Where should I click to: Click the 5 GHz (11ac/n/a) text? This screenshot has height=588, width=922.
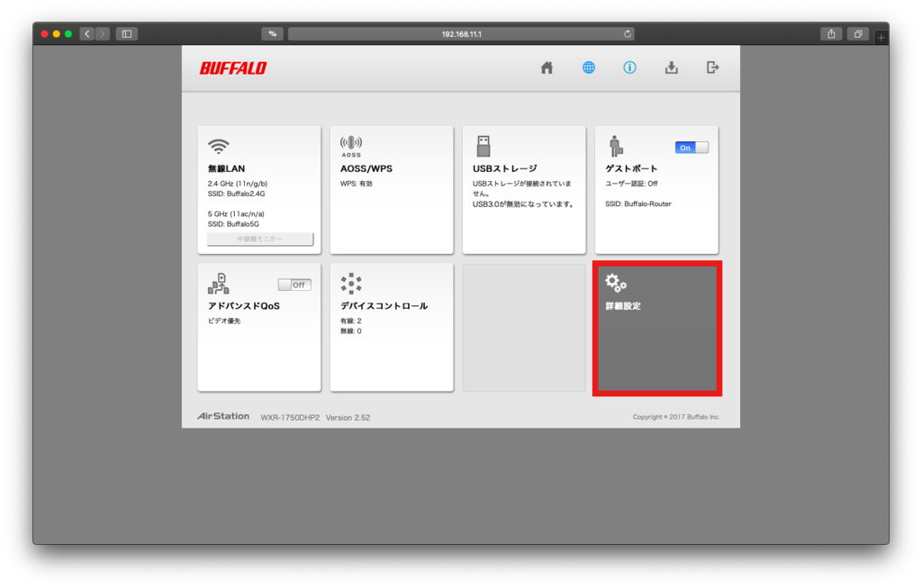tap(236, 214)
